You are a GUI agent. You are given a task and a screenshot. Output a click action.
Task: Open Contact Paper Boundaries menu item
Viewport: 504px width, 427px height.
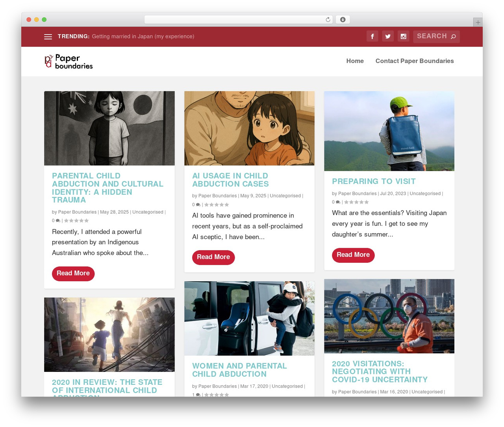pos(415,61)
